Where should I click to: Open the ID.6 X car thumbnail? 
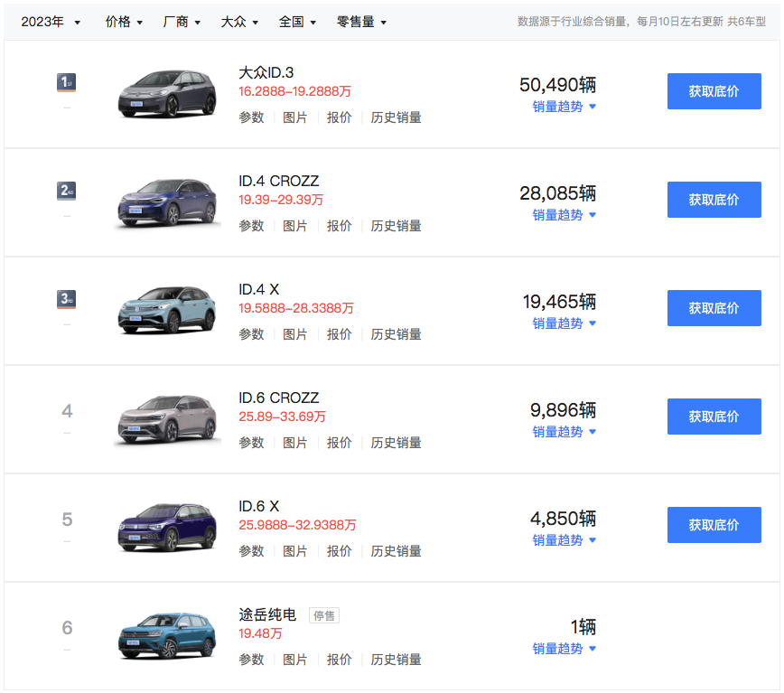[x=167, y=528]
